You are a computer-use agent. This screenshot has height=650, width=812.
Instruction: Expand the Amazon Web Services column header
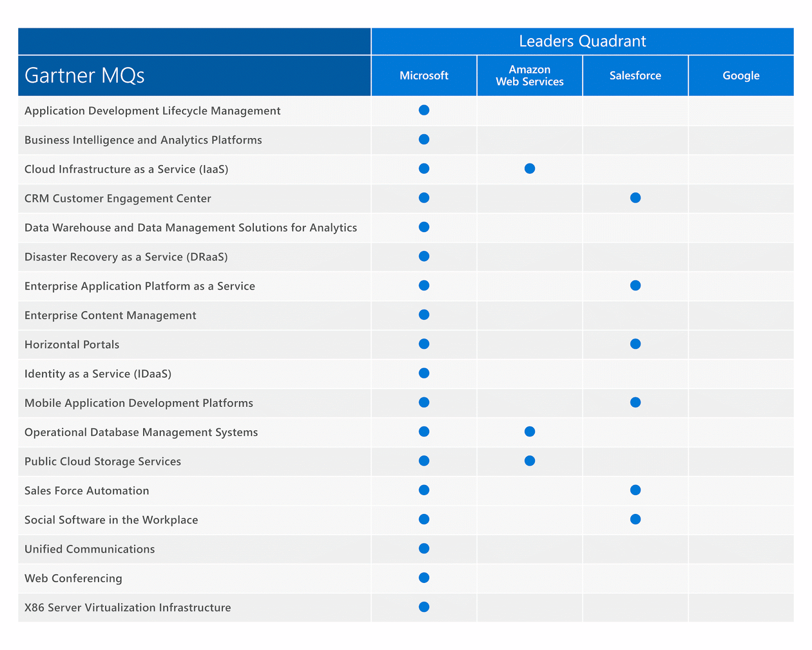[529, 75]
